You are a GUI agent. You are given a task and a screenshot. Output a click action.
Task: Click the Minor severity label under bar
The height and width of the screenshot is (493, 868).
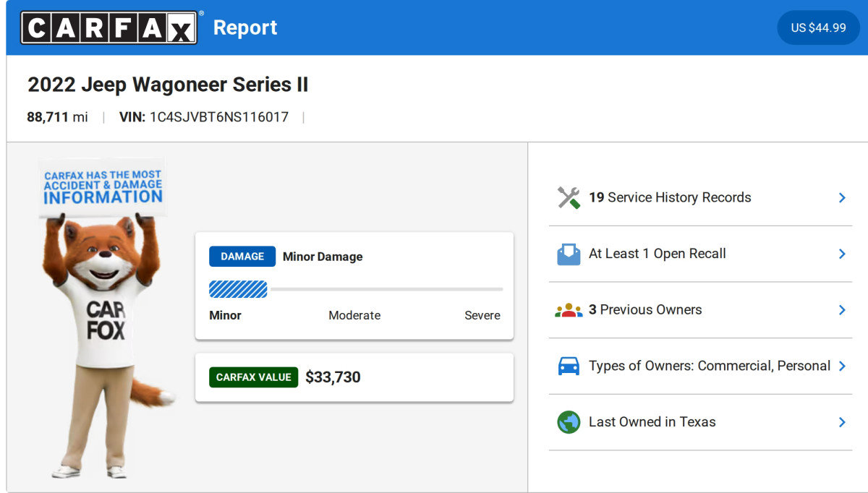pyautogui.click(x=225, y=315)
